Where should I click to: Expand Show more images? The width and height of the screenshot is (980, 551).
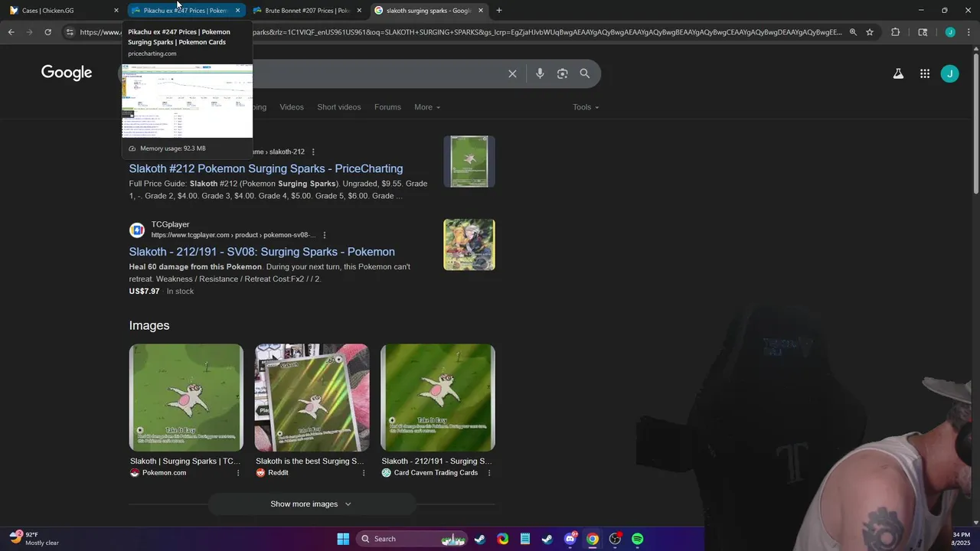312,504
